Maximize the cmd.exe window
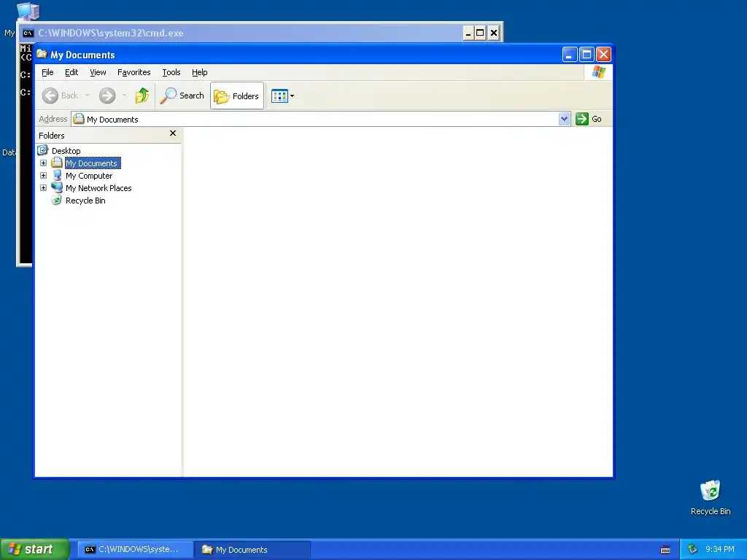747x560 pixels. coord(480,33)
